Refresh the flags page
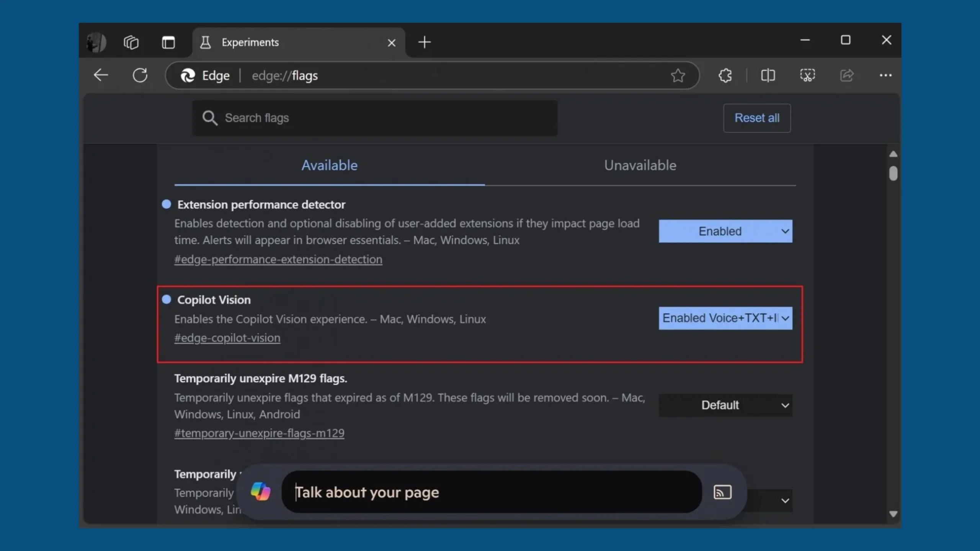 140,75
